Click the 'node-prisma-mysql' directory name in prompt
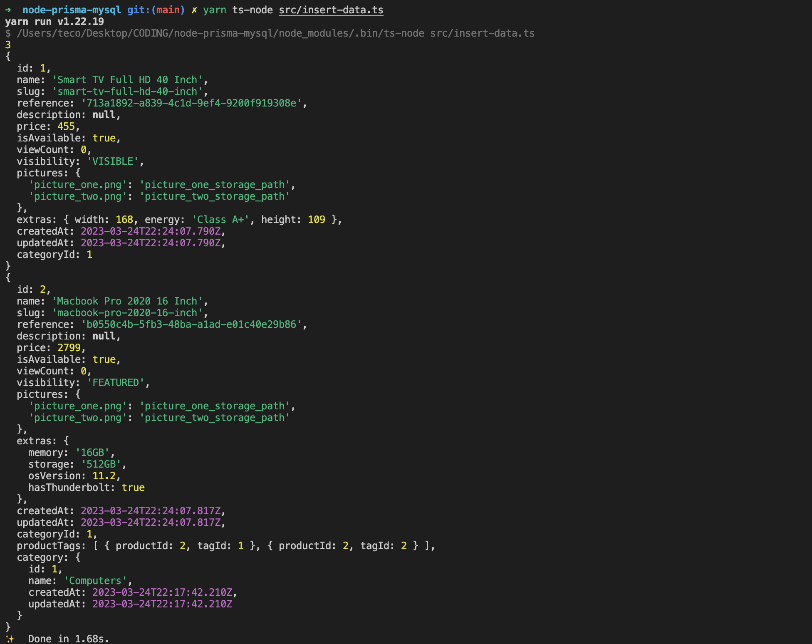The image size is (812, 644). tap(72, 10)
